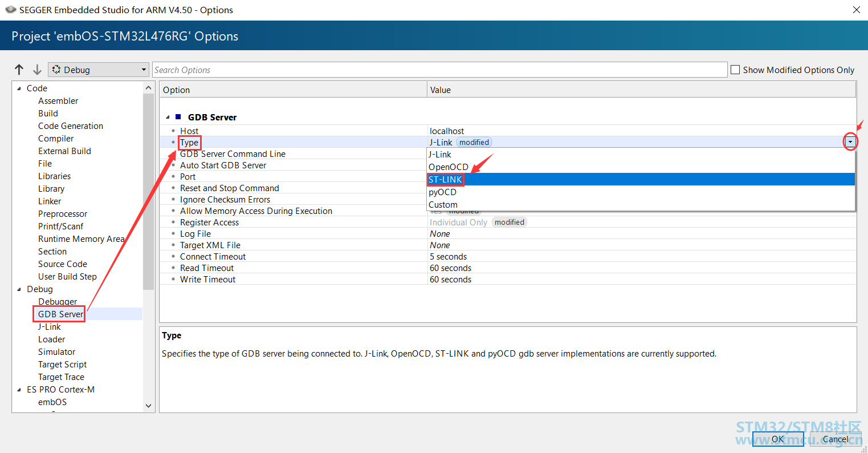Click the SEGGER Embedded Studio title bar icon
868x453 pixels.
[10, 10]
